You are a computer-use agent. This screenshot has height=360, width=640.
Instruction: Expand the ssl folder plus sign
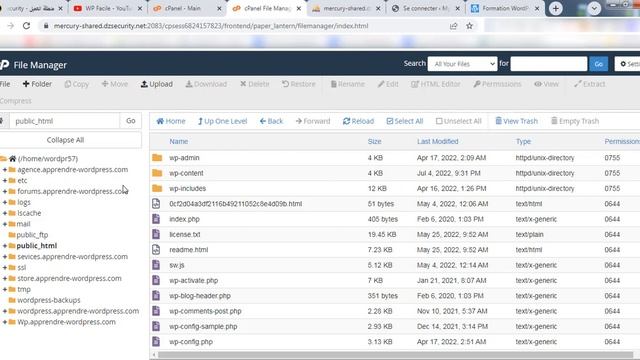point(5,267)
